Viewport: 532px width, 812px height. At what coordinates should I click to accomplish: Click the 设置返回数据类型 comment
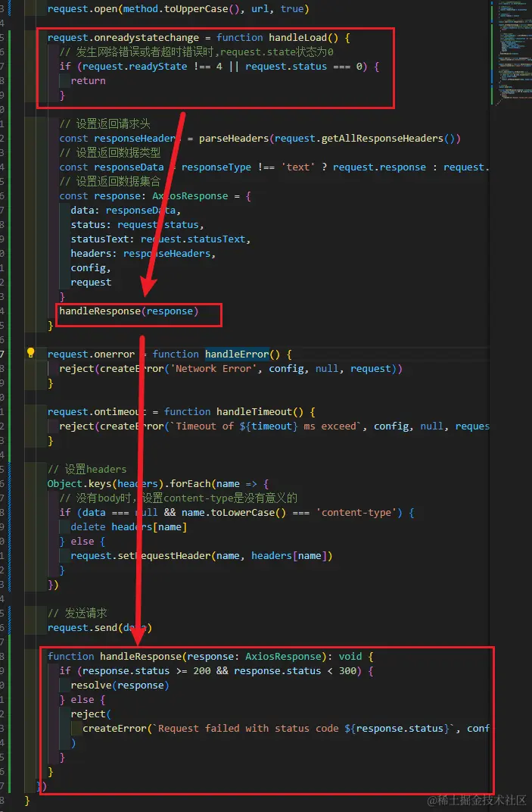[110, 153]
